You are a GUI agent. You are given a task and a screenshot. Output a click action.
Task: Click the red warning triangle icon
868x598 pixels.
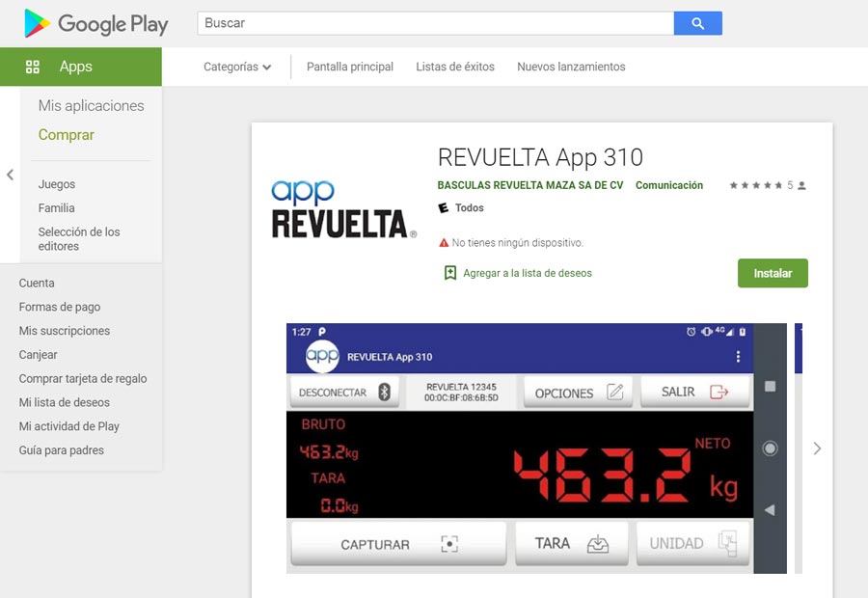coord(444,242)
